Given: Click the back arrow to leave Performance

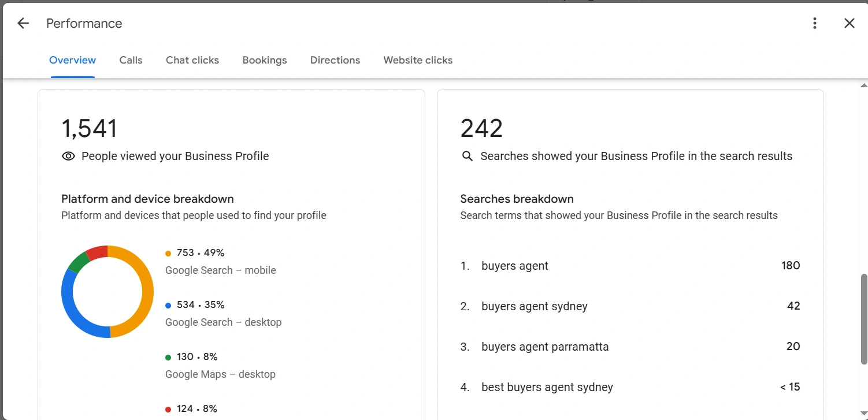Looking at the screenshot, I should 23,23.
